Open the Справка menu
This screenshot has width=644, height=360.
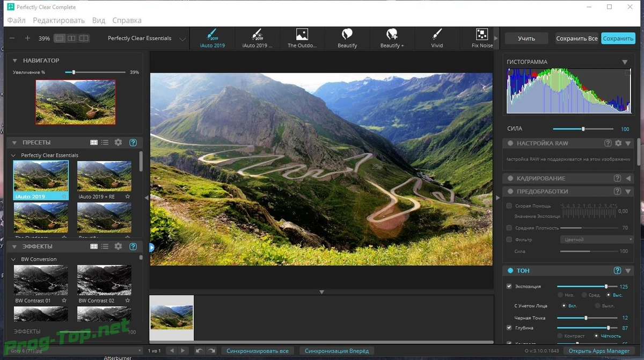(x=127, y=20)
